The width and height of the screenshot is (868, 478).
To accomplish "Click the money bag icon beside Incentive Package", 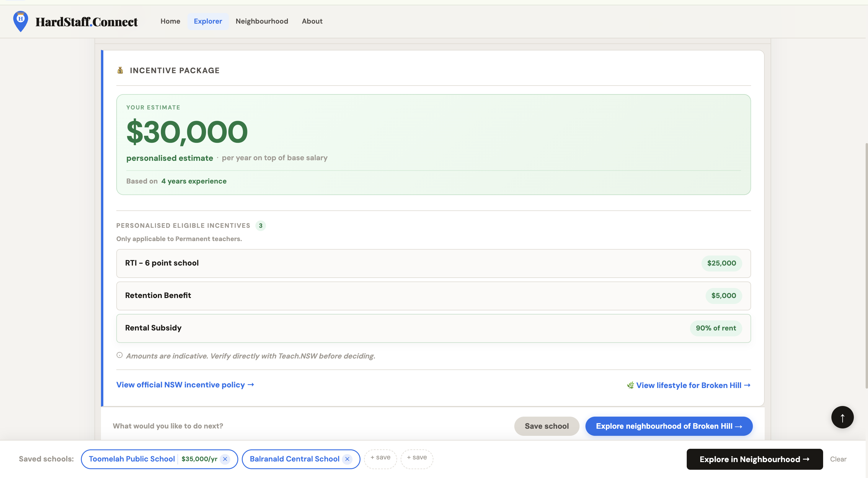I will point(120,70).
